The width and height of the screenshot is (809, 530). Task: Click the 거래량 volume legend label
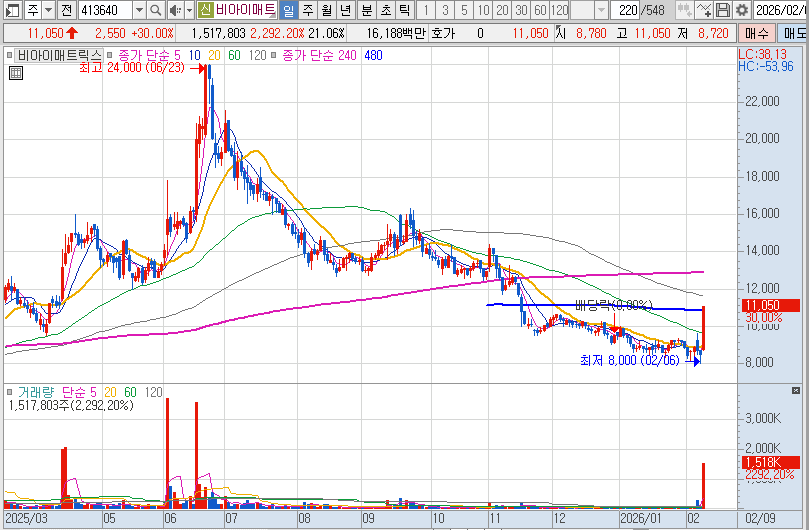[36, 392]
